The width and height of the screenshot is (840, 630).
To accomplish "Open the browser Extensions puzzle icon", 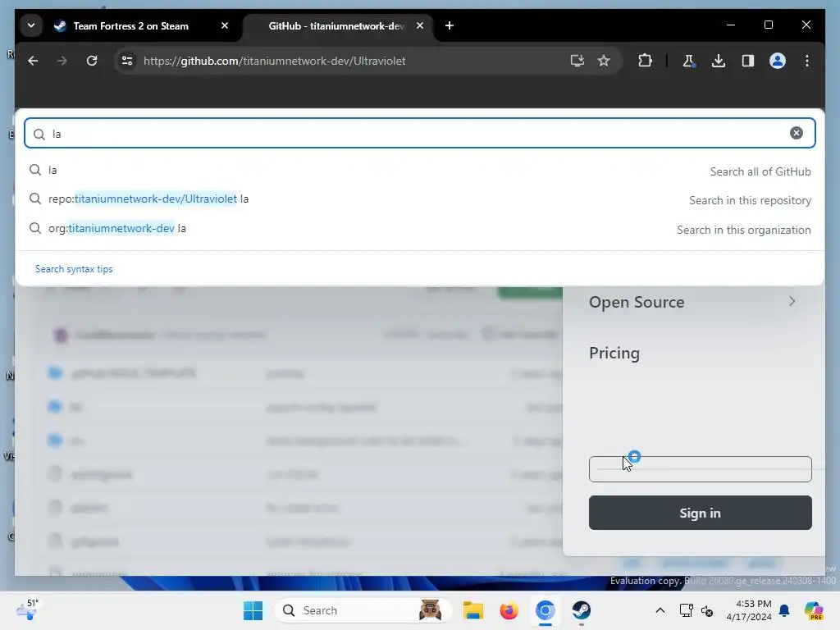I will pyautogui.click(x=645, y=61).
